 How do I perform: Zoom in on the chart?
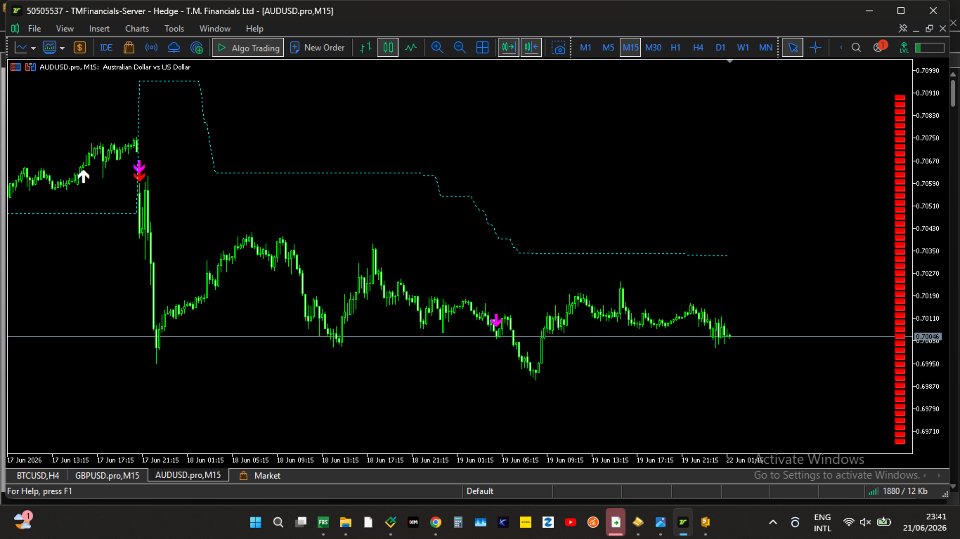(437, 48)
